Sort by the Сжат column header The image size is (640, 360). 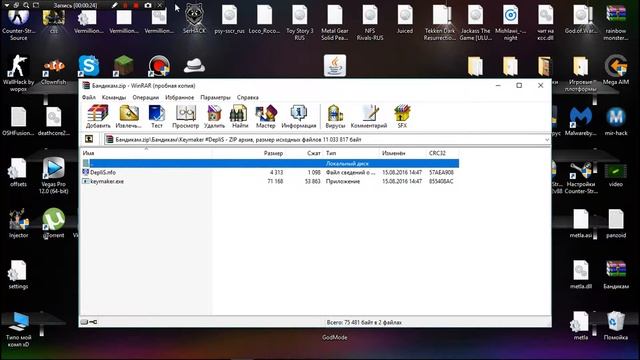pyautogui.click(x=304, y=153)
